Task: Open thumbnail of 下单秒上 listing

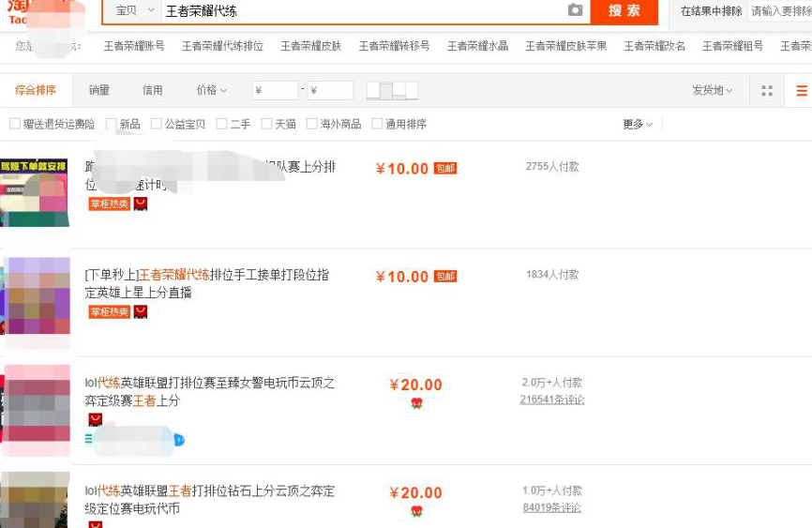Action: [36, 295]
